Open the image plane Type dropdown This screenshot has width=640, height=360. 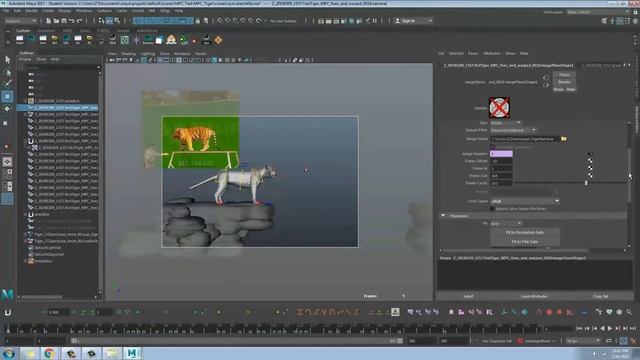pos(506,123)
